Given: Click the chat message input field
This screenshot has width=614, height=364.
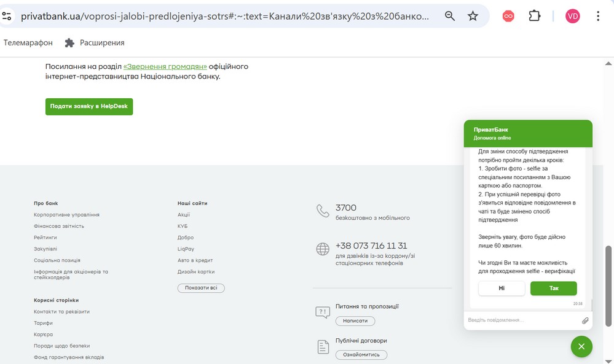Looking at the screenshot, I should click(x=523, y=320).
